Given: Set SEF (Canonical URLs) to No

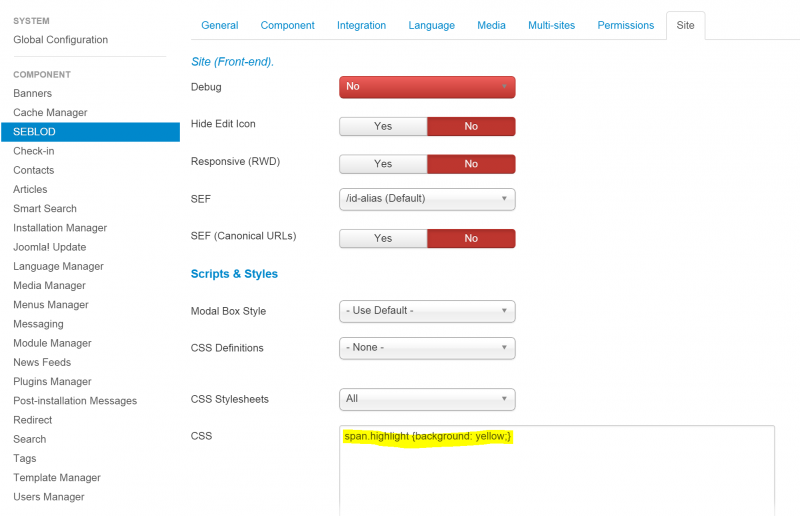Looking at the screenshot, I should click(471, 238).
